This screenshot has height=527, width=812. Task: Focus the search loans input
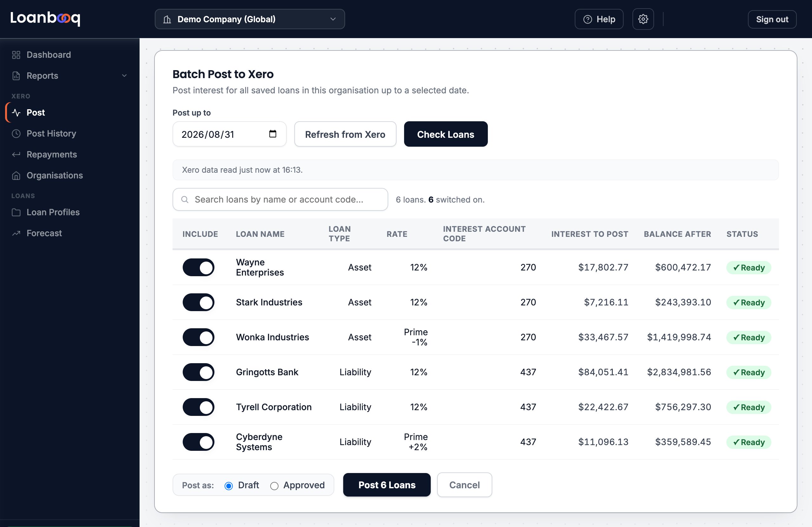tap(280, 199)
